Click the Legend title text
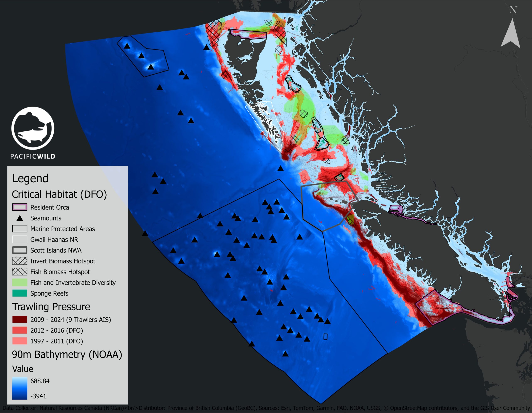Viewport: 532px width, 413px height. pyautogui.click(x=30, y=178)
